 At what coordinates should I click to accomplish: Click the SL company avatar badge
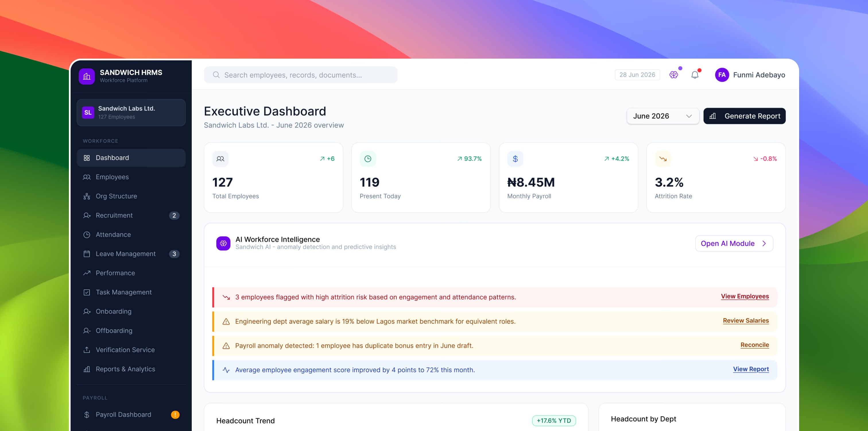point(88,113)
